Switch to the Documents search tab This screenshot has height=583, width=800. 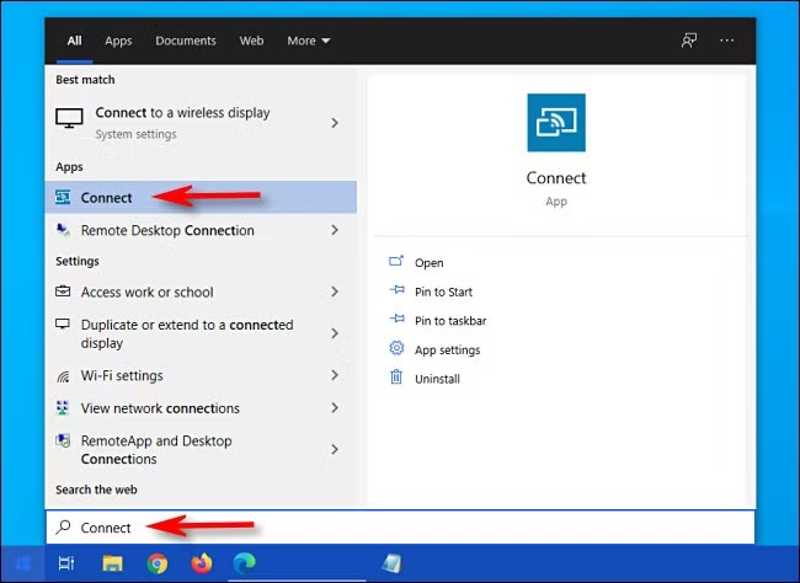(x=185, y=41)
